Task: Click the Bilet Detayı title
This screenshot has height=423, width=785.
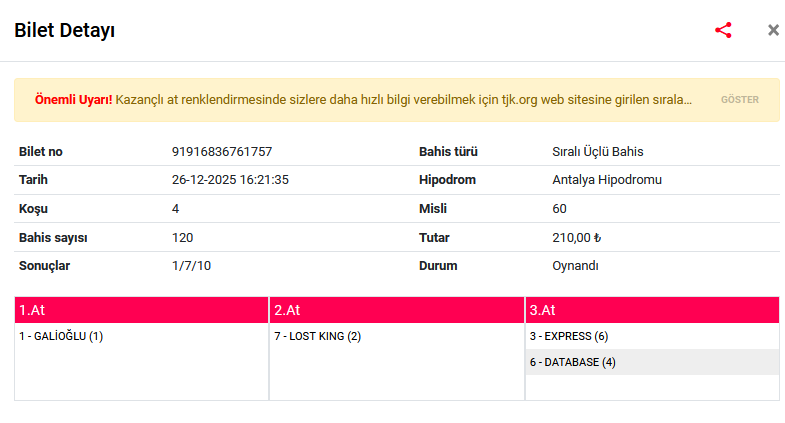Action: (64, 30)
